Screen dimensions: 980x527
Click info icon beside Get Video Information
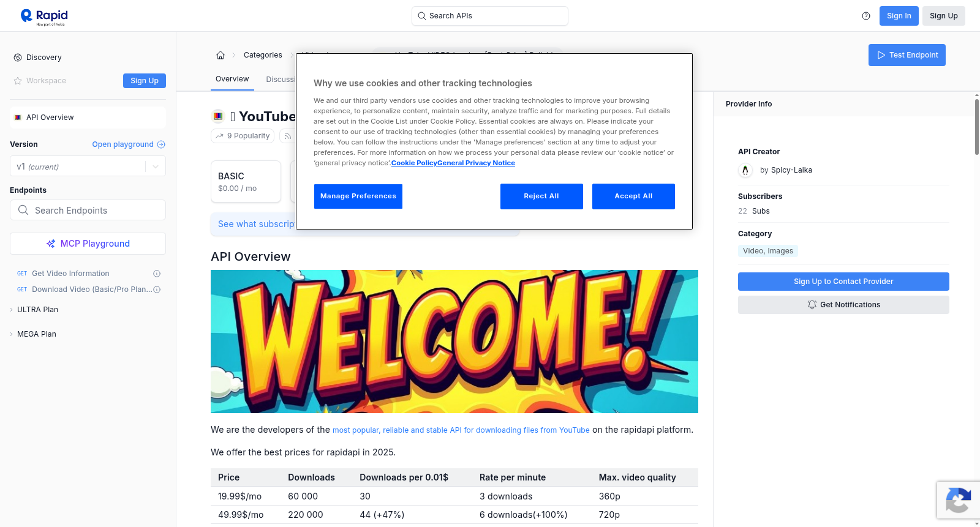click(157, 274)
